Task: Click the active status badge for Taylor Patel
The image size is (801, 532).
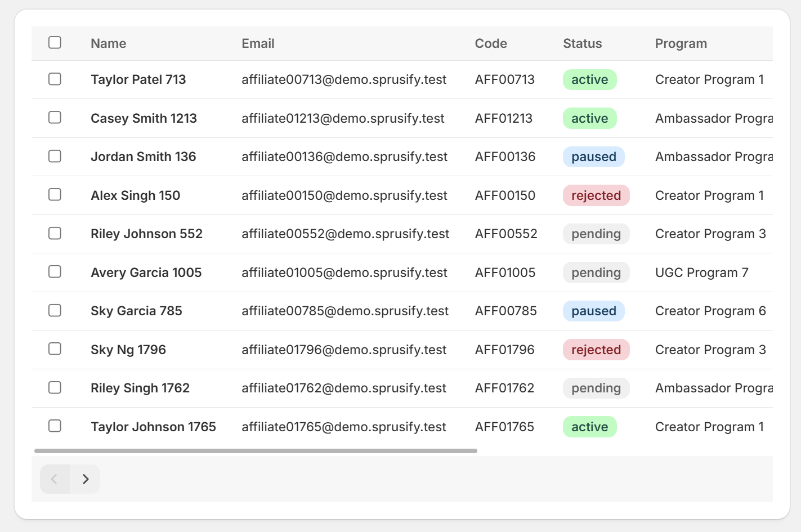Action: pyautogui.click(x=589, y=79)
